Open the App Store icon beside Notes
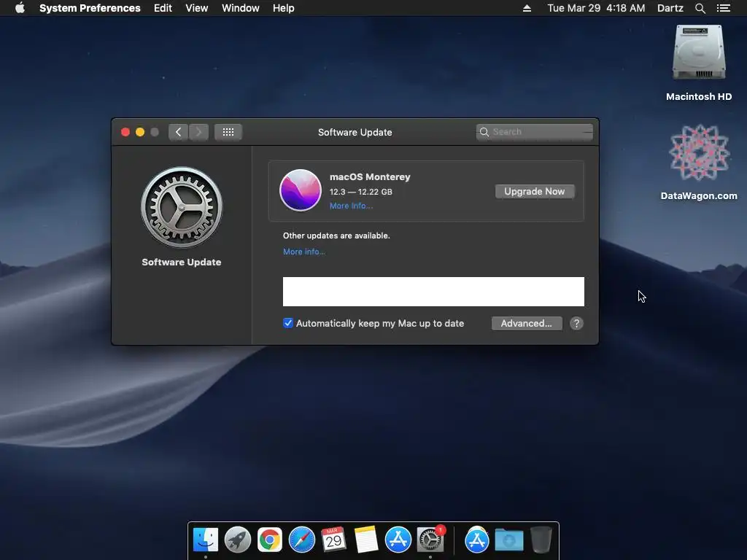 tap(398, 540)
